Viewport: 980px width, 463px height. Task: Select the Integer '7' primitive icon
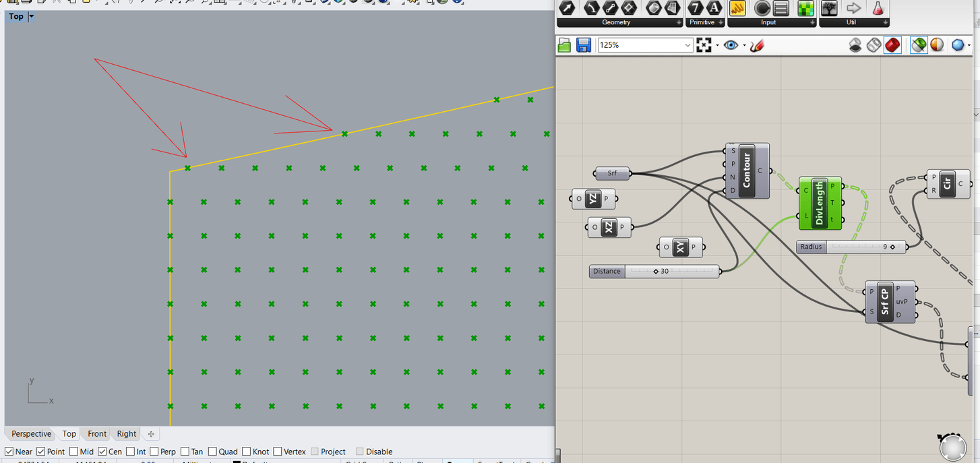pyautogui.click(x=696, y=8)
